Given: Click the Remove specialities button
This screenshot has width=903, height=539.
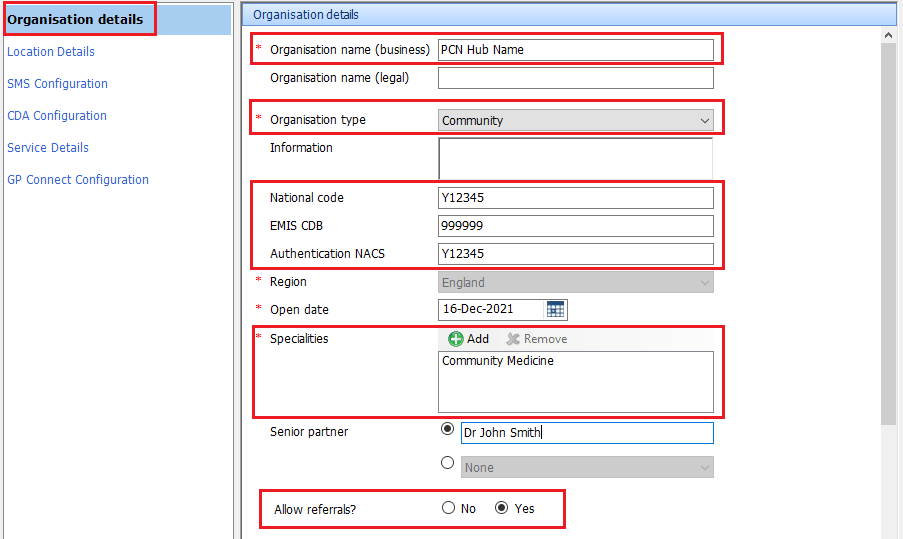Looking at the screenshot, I should point(537,339).
